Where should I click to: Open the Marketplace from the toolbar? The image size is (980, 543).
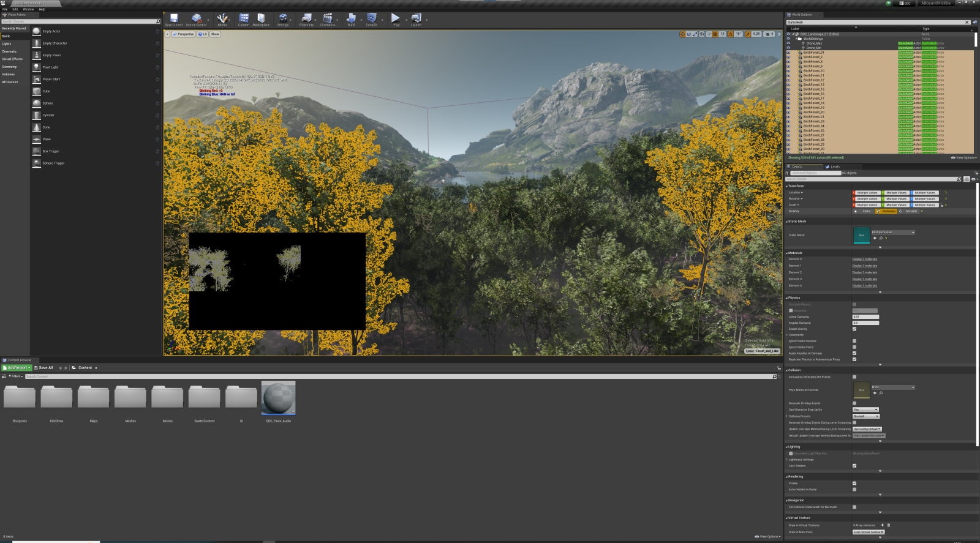click(x=261, y=20)
